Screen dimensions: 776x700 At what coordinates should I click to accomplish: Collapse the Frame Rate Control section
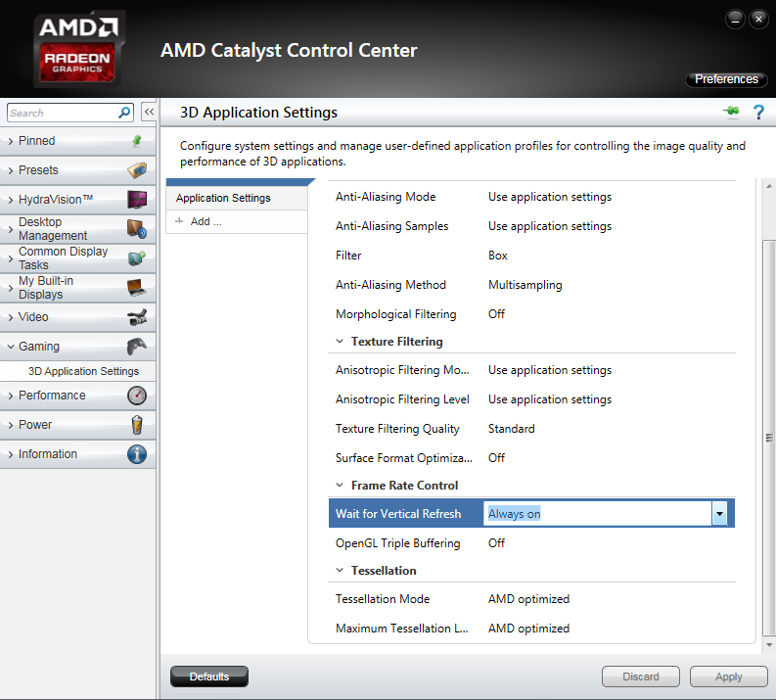[x=340, y=486]
